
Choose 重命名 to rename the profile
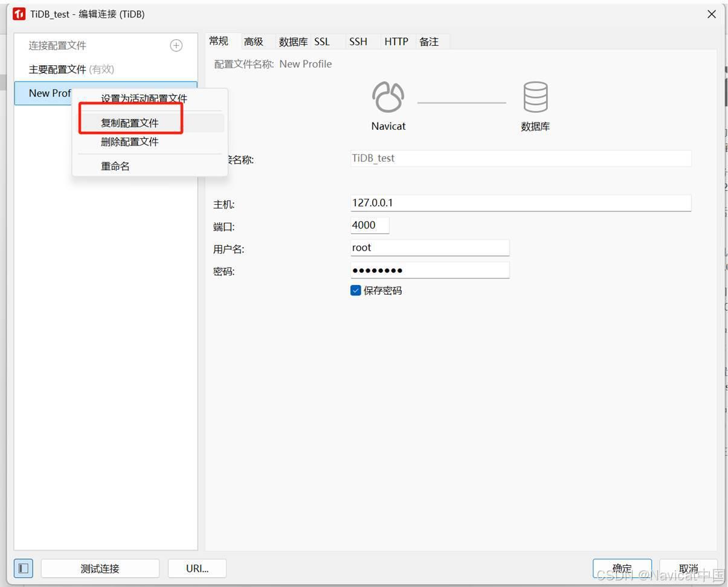tap(115, 166)
